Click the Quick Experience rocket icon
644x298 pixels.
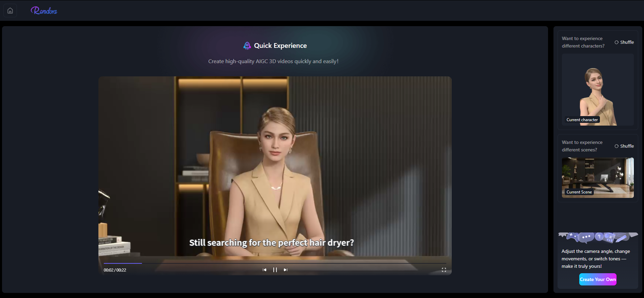247,46
